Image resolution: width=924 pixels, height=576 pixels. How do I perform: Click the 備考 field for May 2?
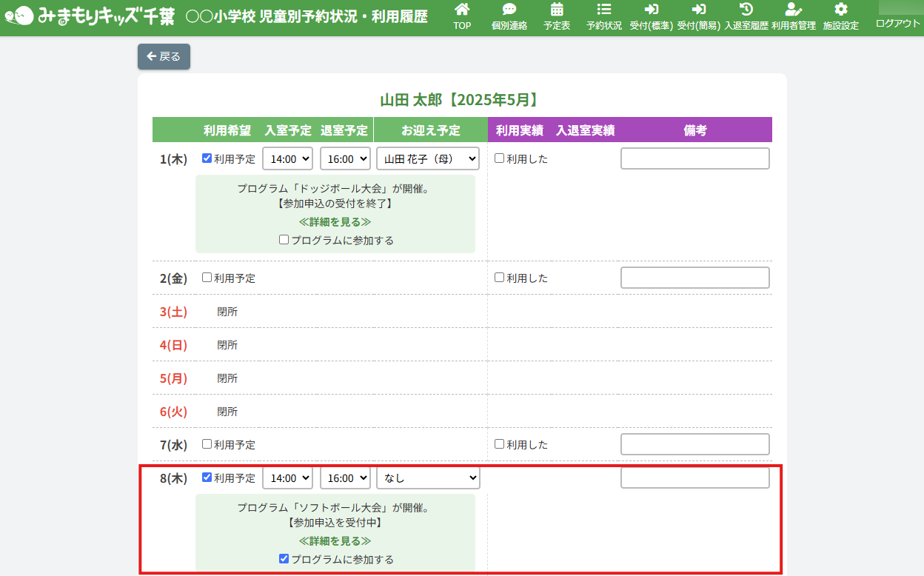tap(694, 278)
